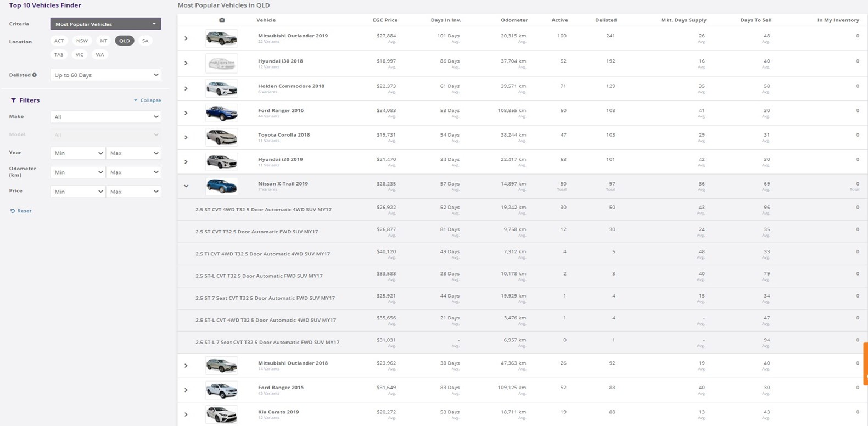The image size is (868, 426).
Task: Click the orange side tab at right edge
Action: click(866, 363)
